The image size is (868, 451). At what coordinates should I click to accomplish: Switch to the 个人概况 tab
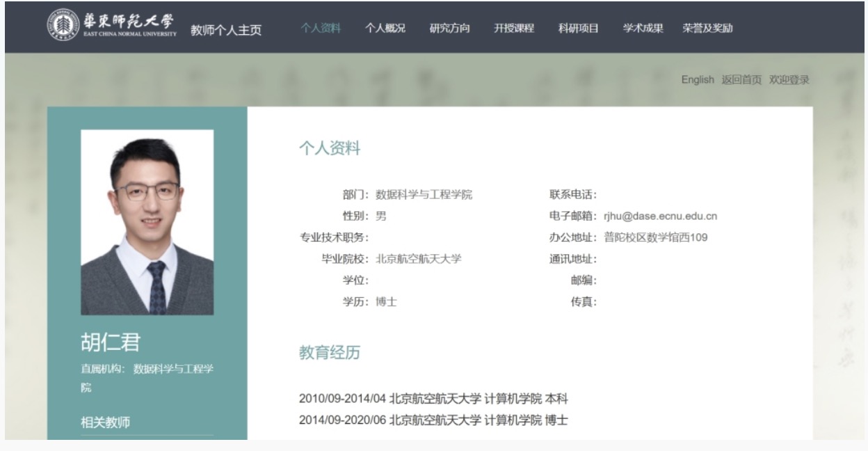pos(385,29)
